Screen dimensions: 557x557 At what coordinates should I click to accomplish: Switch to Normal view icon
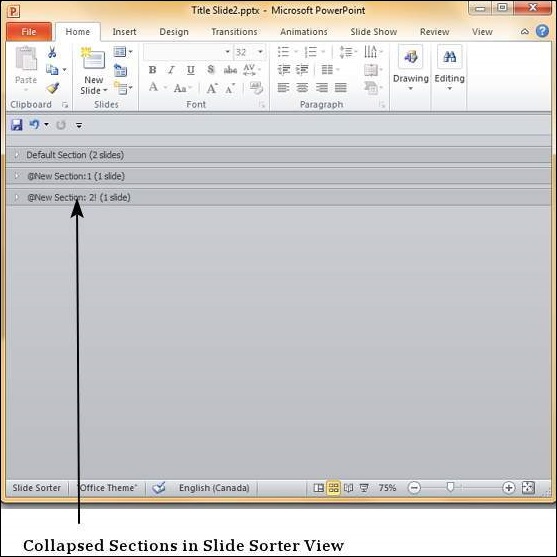[x=319, y=488]
